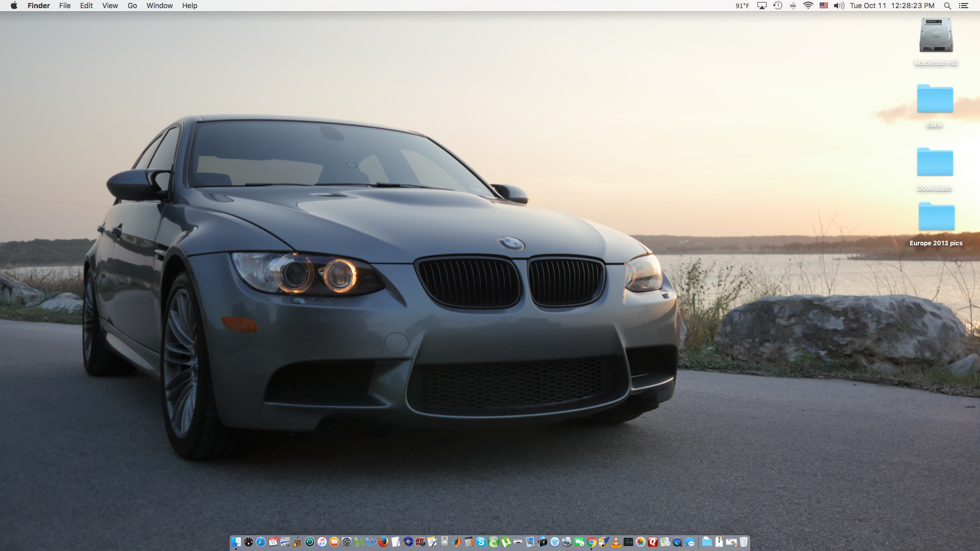Launch DVD Player icon
The height and width of the screenshot is (551, 980).
tap(445, 542)
